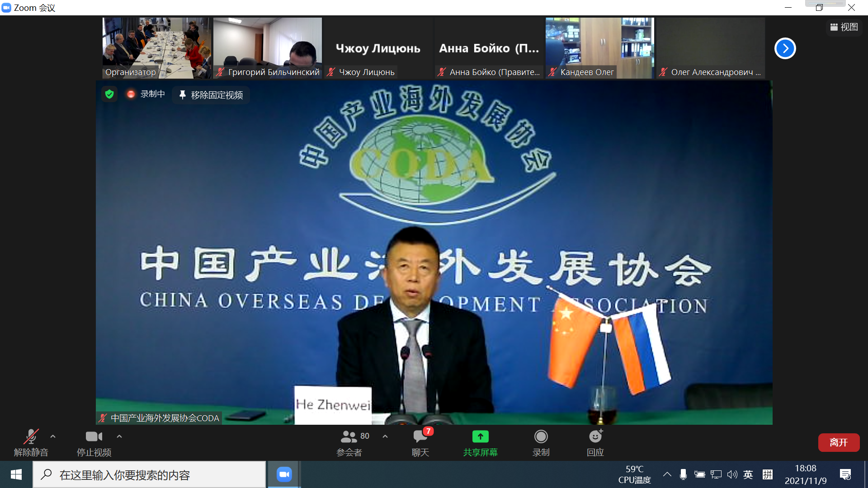Screen dimensions: 868x488
Task: Toggle IME mode 拼 indicator
Action: pyautogui.click(x=767, y=474)
